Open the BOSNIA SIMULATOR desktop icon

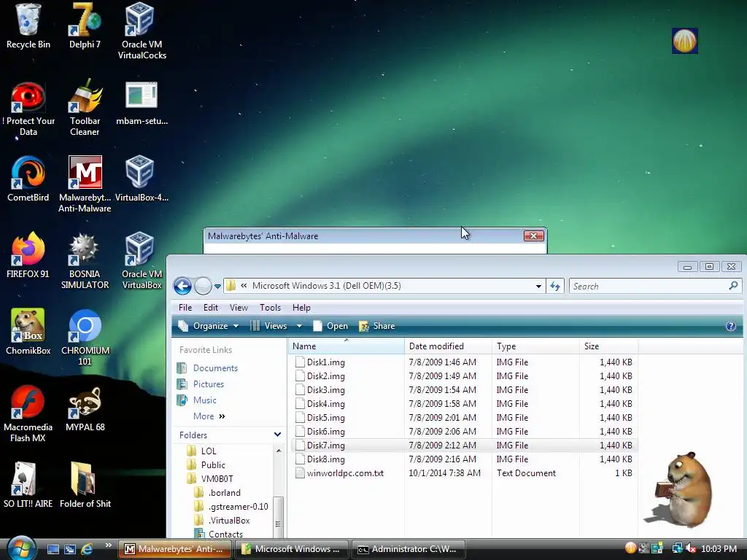pos(85,261)
